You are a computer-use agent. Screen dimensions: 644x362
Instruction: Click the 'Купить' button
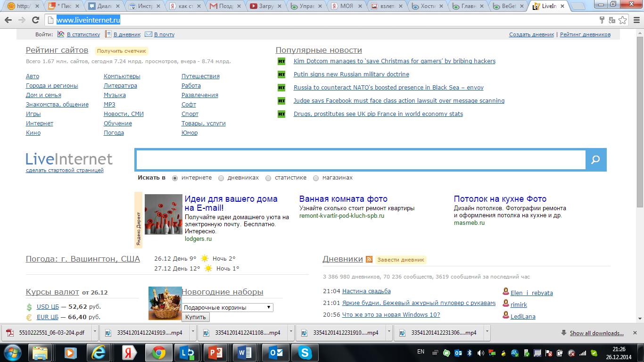[x=196, y=317]
